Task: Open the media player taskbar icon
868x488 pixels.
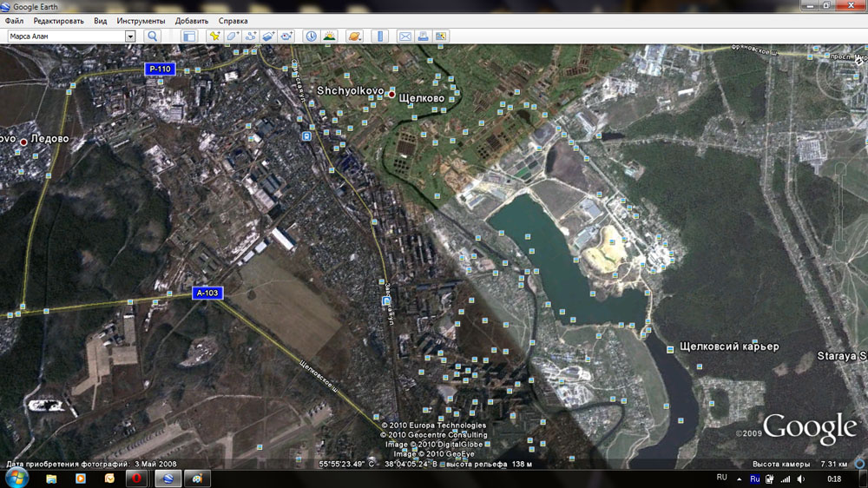Action: (x=80, y=478)
